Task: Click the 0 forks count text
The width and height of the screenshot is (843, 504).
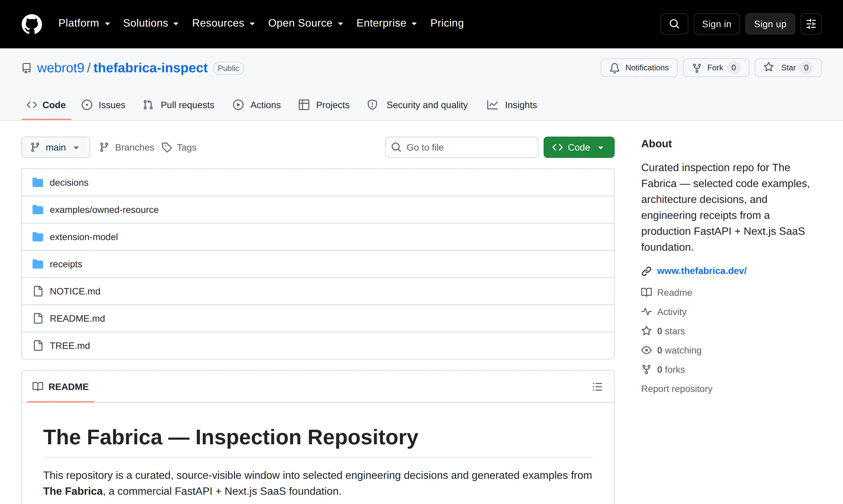Action: coord(671,369)
